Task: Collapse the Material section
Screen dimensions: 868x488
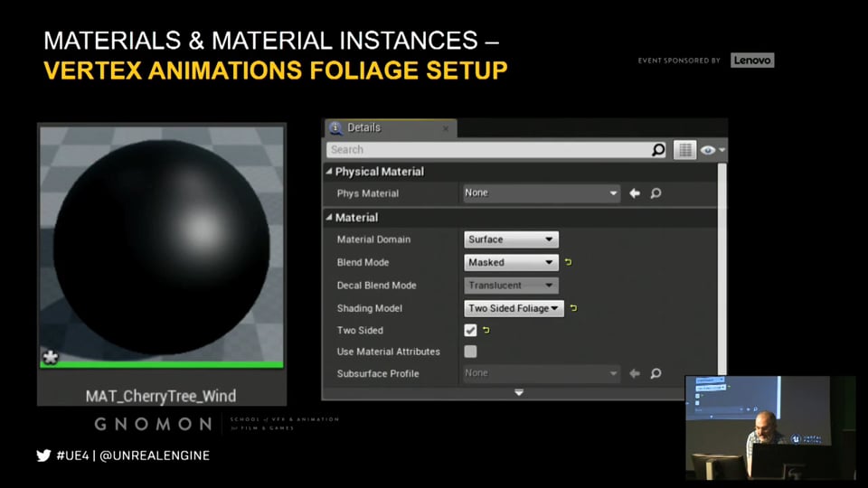Action: [329, 218]
